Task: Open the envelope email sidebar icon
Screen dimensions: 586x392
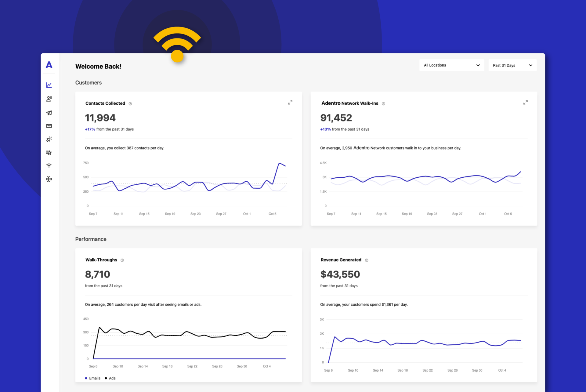Action: (x=49, y=126)
